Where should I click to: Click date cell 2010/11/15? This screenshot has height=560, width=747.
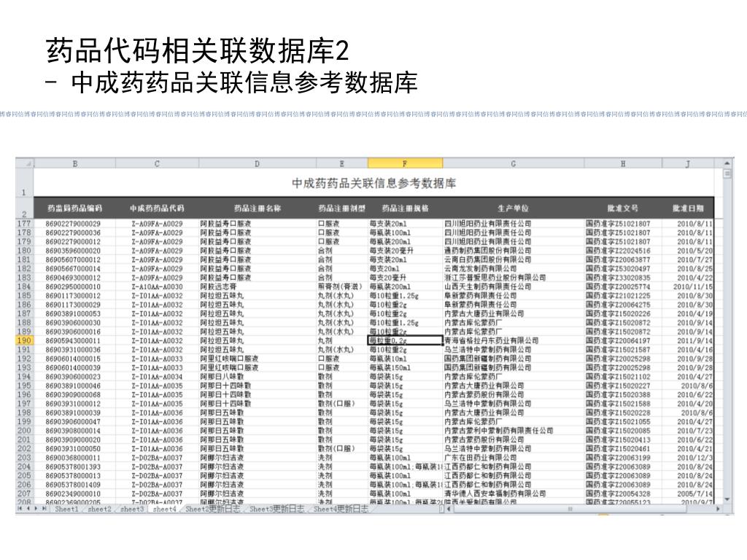688,287
